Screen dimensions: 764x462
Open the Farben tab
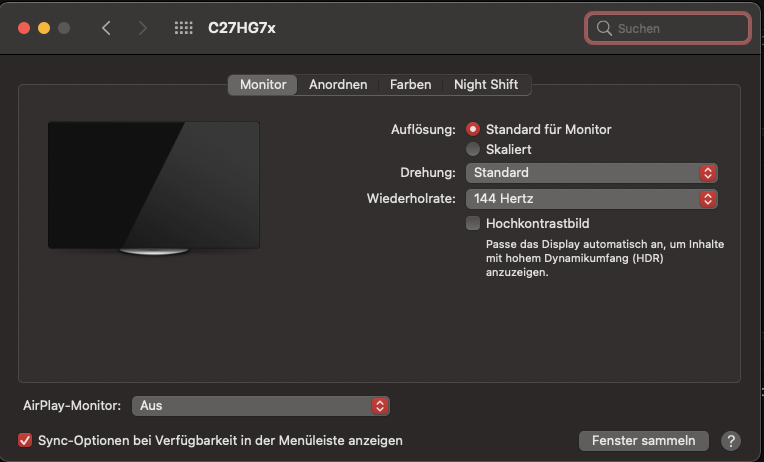410,85
